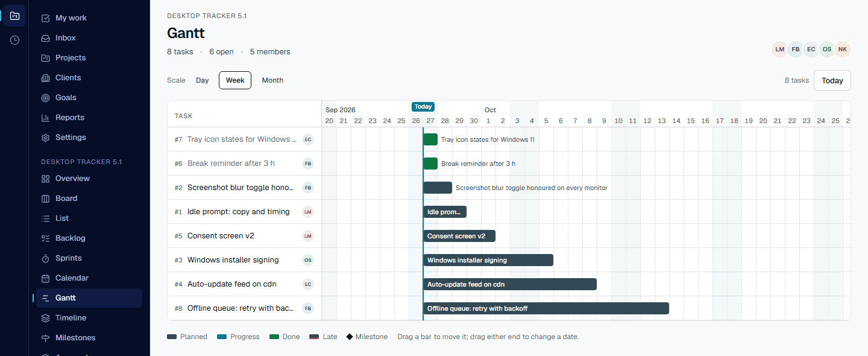
Task: Click the TASK column header
Action: 184,116
